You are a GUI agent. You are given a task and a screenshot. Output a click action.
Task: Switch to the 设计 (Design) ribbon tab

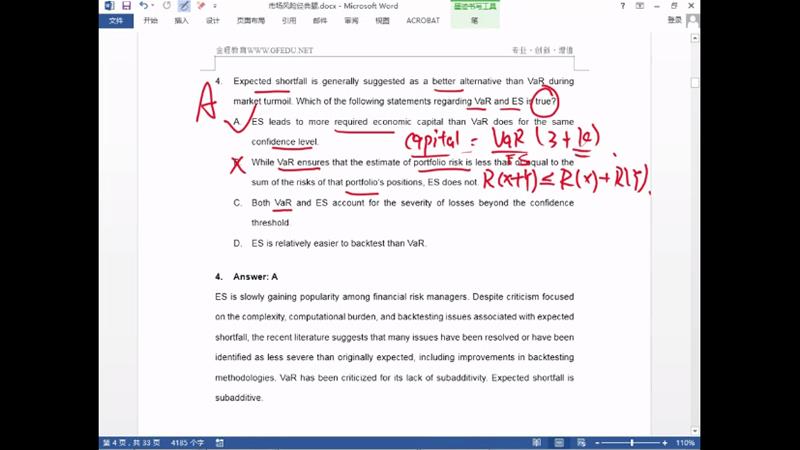pos(212,20)
